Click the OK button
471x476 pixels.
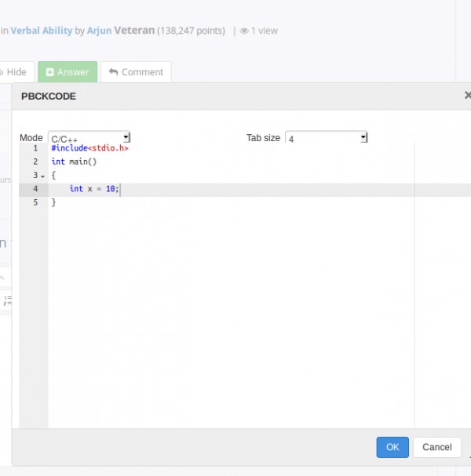tap(392, 447)
